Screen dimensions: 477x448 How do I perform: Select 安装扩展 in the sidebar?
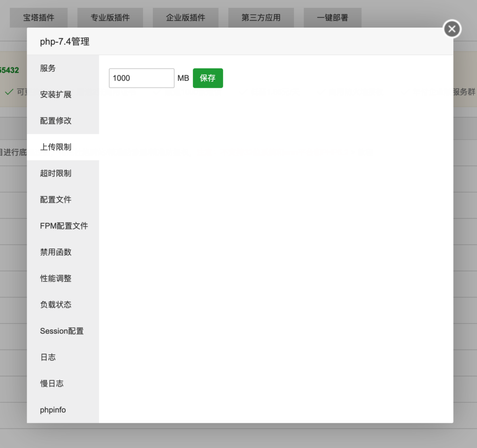click(56, 95)
